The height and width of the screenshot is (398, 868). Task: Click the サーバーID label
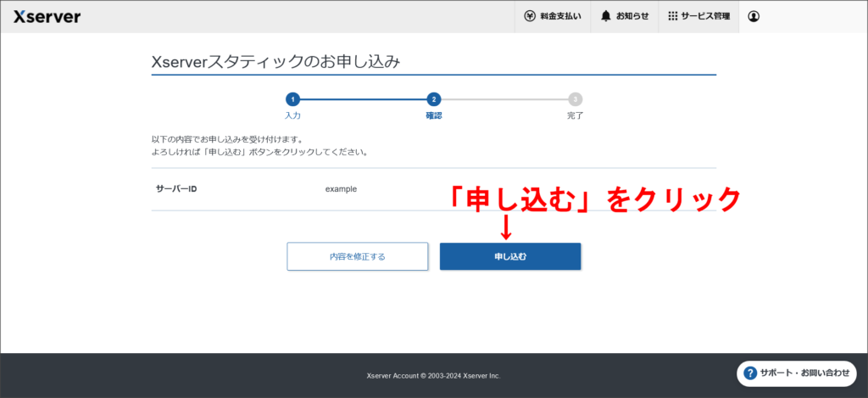(176, 189)
